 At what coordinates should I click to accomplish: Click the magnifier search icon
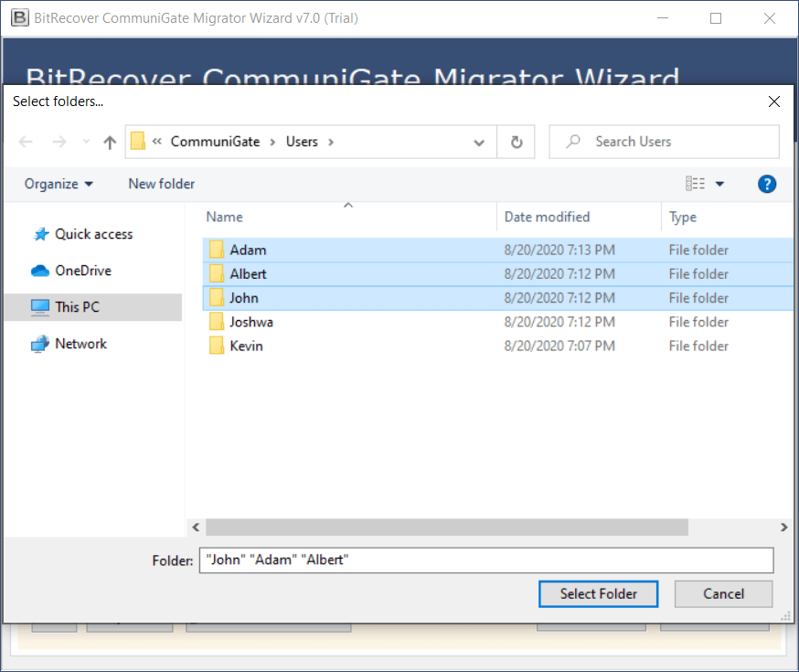click(573, 141)
